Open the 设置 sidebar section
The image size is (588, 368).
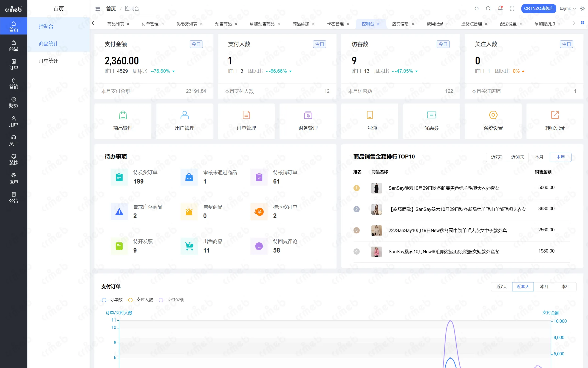[14, 178]
